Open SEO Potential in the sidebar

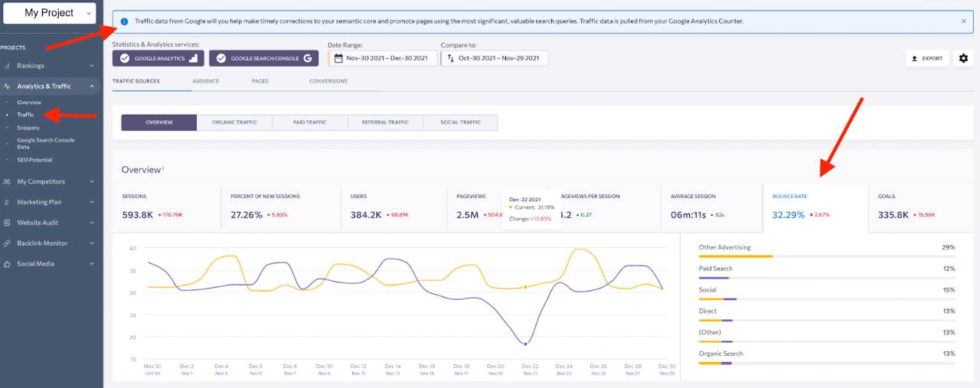click(x=34, y=160)
